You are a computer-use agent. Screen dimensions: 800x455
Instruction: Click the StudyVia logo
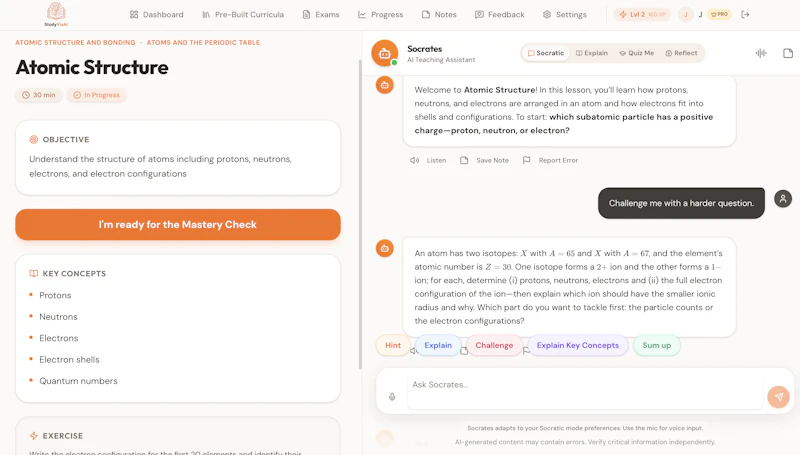[56, 14]
